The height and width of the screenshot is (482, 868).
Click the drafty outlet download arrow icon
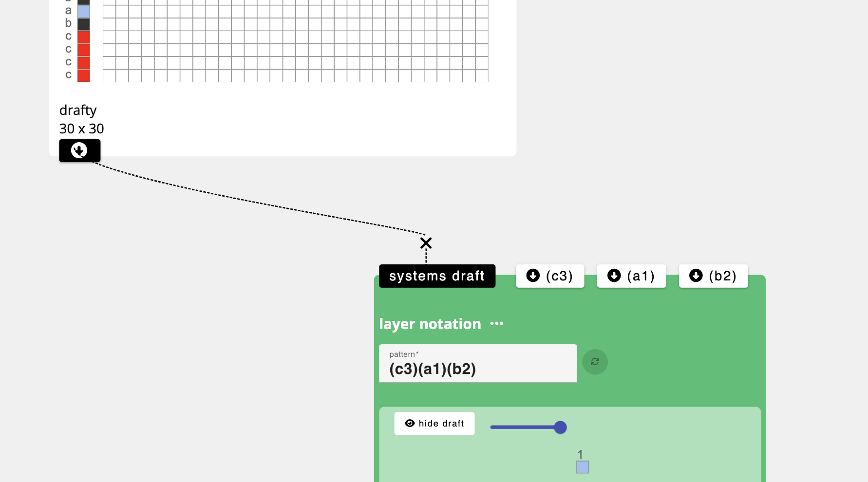pos(79,150)
